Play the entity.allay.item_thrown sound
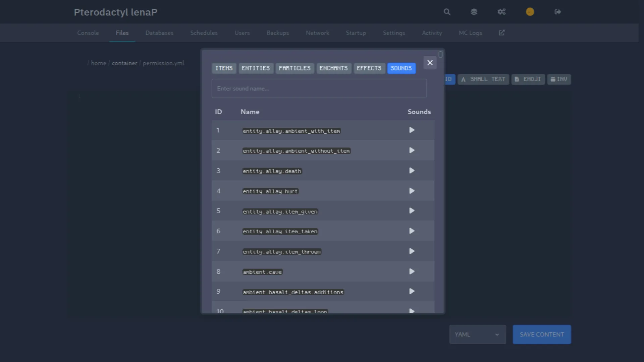Viewport: 644px width, 362px height. (x=412, y=251)
